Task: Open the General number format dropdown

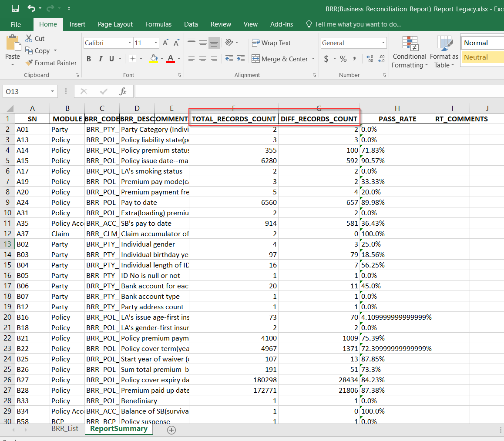Action: pos(383,43)
